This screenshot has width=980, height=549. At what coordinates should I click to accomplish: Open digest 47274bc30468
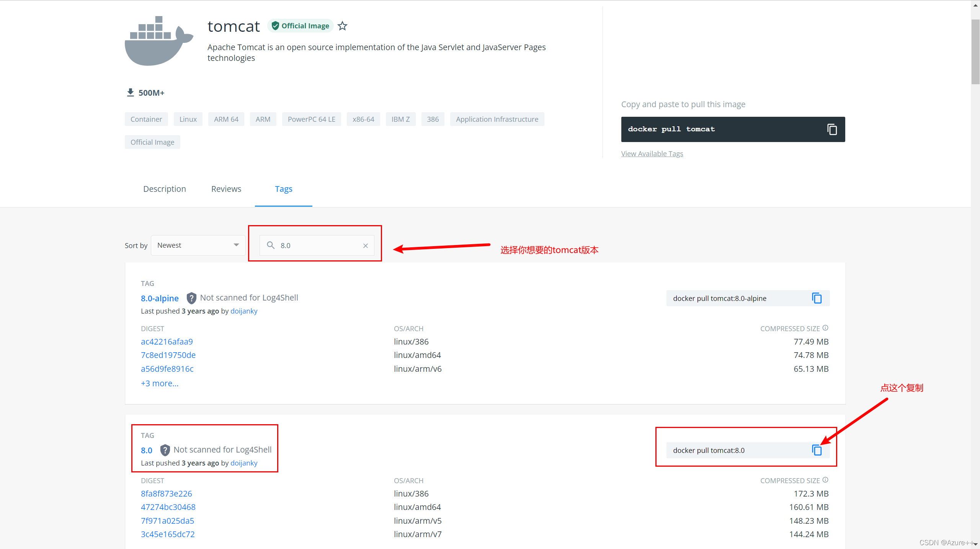tap(168, 507)
